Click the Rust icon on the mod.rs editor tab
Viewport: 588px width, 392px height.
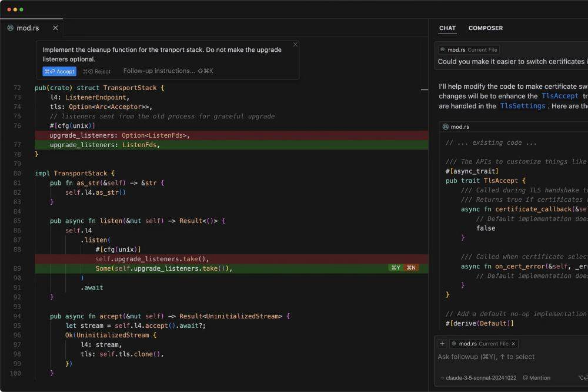click(x=9, y=28)
